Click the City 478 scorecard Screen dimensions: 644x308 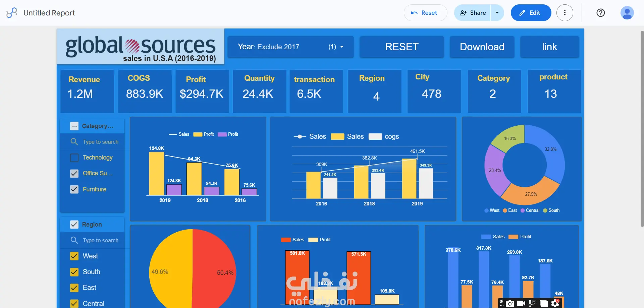tap(434, 91)
